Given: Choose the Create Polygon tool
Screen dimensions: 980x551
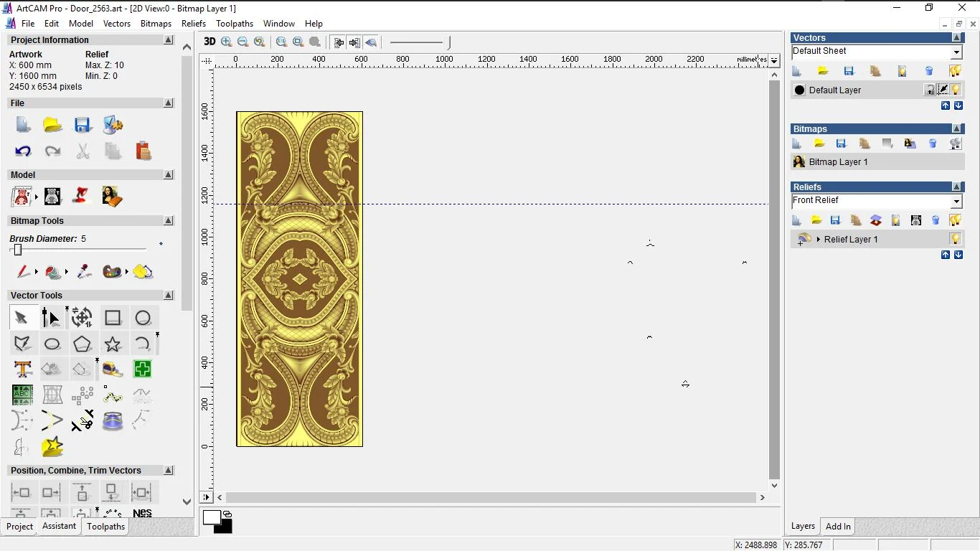Looking at the screenshot, I should coord(83,344).
